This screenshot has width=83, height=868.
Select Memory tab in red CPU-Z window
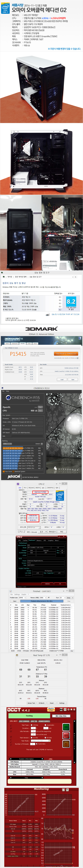tap(39, 540)
